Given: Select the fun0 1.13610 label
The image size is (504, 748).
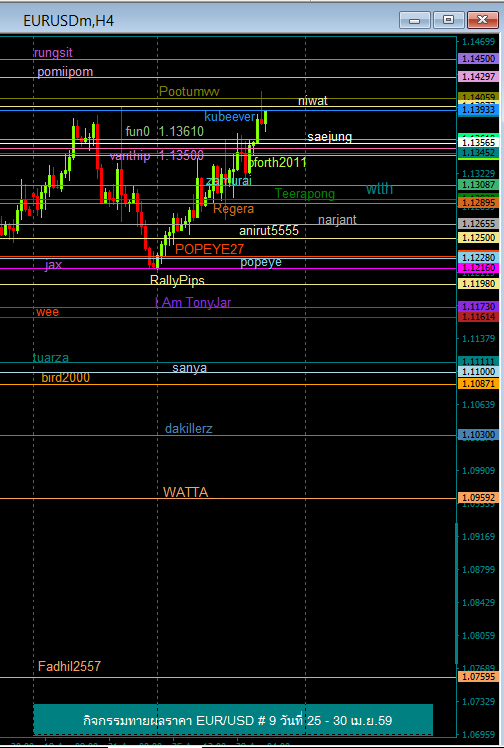Looking at the screenshot, I should (x=165, y=132).
